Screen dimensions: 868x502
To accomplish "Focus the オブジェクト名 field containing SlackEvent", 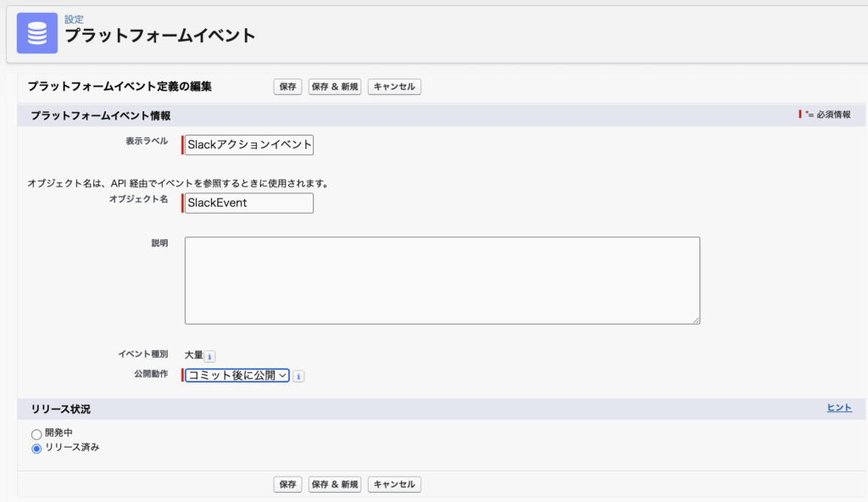I will (249, 204).
